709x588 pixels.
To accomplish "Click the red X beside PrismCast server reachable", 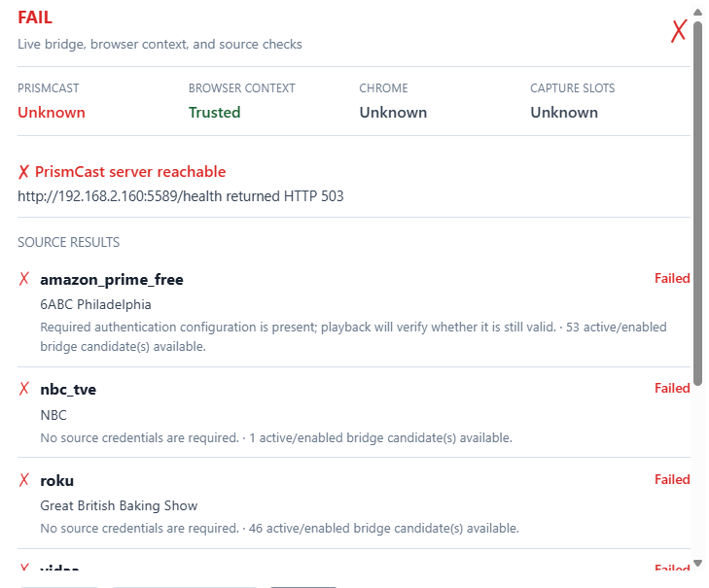I will point(23,172).
